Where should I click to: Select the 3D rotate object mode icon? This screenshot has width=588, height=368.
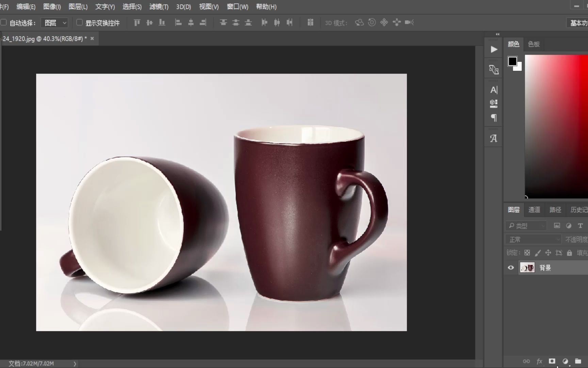[x=359, y=22]
